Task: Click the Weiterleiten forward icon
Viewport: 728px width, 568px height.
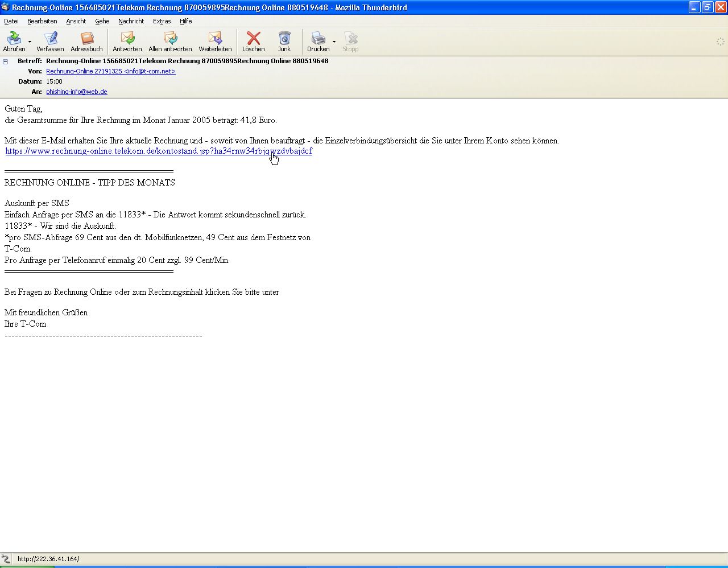Action: 215,39
